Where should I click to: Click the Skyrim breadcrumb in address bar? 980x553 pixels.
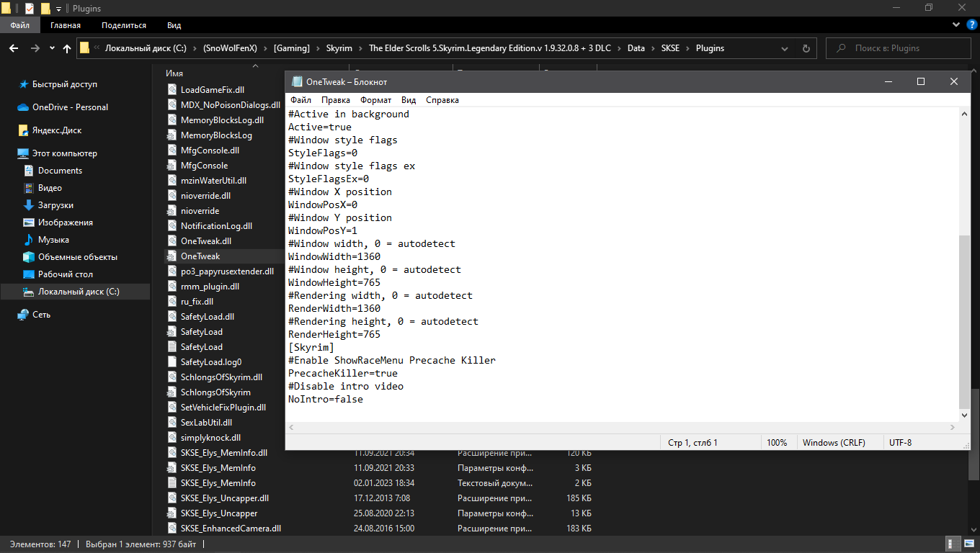pyautogui.click(x=339, y=48)
